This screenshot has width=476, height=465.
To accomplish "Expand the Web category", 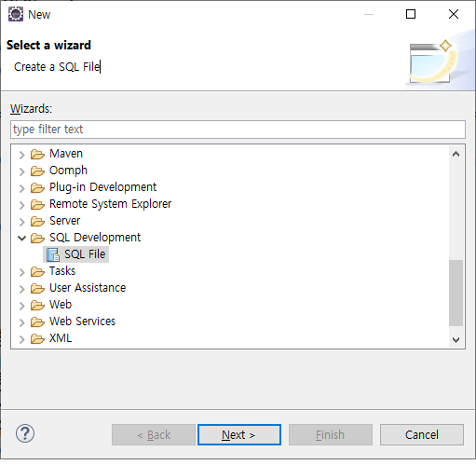I will [x=21, y=306].
